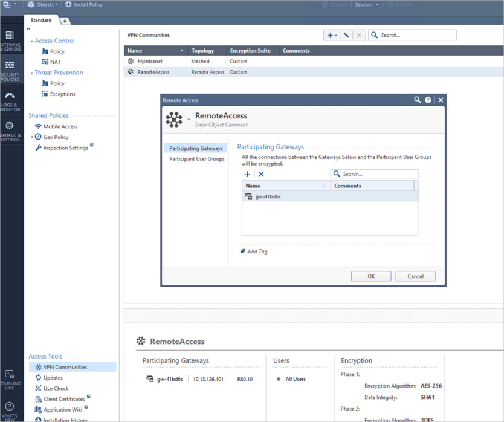
Task: Click the edit pencil icon in VPN toolbar
Action: (x=346, y=36)
